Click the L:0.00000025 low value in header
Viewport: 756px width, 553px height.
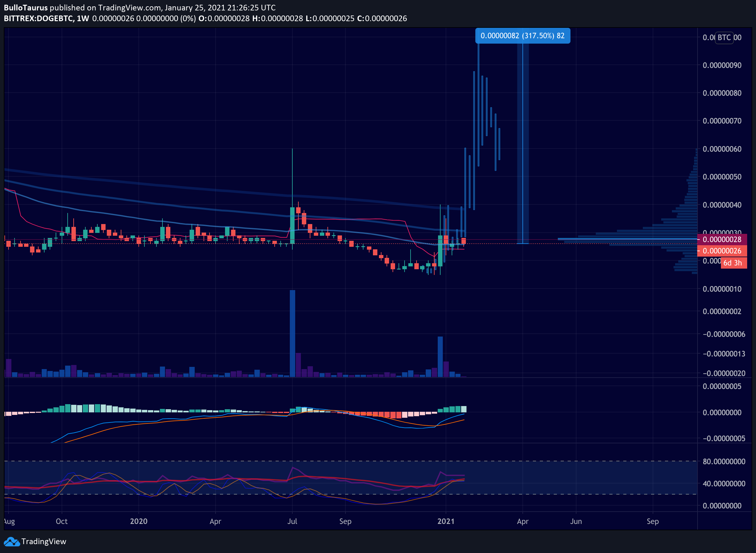pyautogui.click(x=330, y=18)
